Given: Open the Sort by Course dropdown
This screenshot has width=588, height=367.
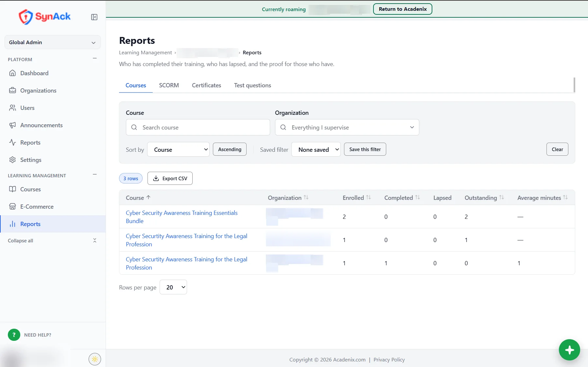Looking at the screenshot, I should (x=178, y=149).
